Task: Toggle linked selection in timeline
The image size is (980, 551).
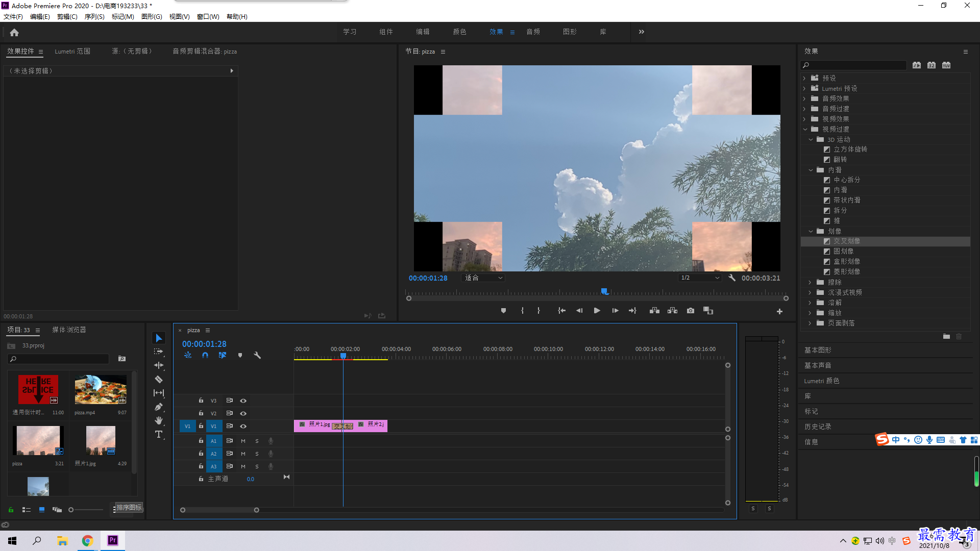Action: pos(223,355)
